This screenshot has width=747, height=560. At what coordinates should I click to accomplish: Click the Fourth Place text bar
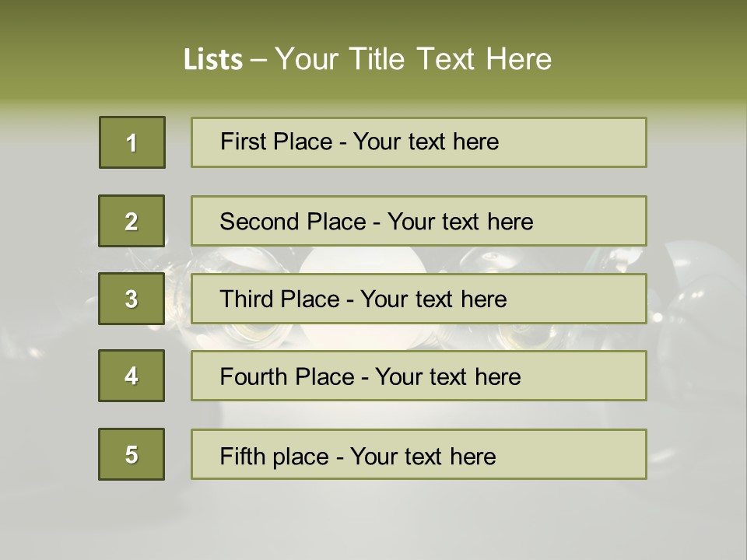[419, 376]
